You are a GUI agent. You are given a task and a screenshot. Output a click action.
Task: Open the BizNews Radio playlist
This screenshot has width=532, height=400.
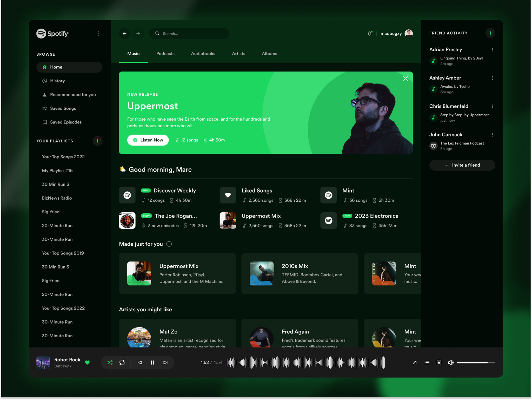[x=57, y=198]
